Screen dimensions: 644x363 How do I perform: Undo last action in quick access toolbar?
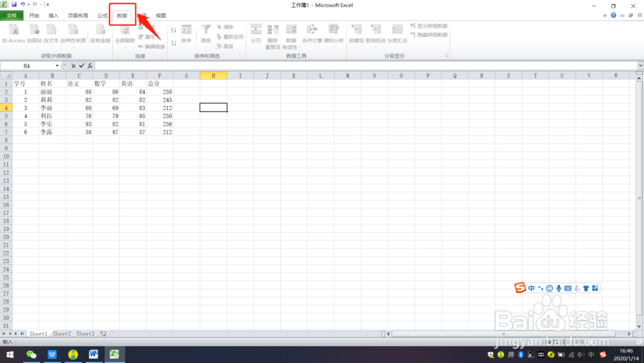(23, 5)
